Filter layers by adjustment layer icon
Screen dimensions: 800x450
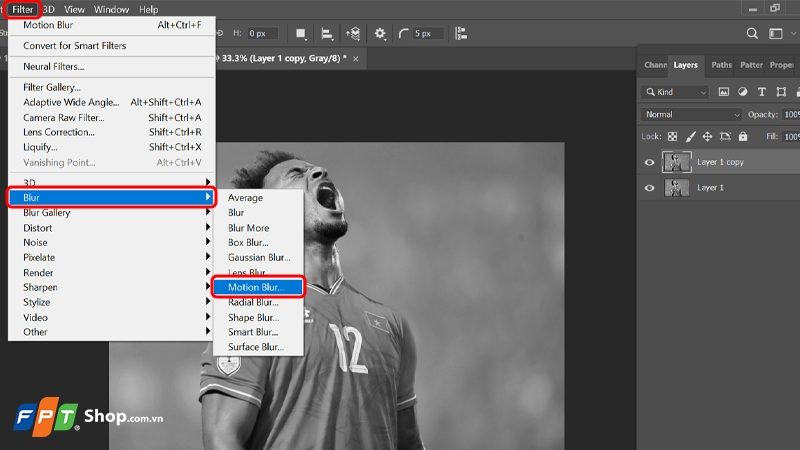[x=740, y=92]
